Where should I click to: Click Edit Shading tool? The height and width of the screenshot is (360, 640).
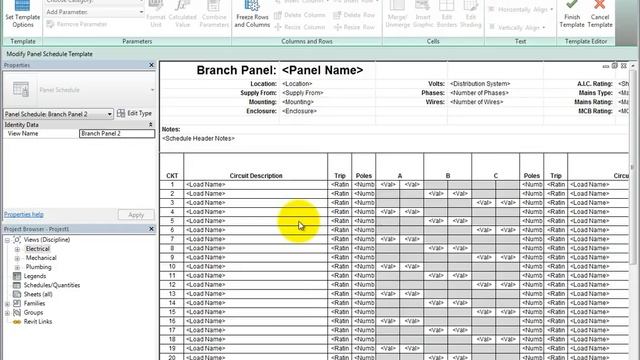pyautogui.click(x=471, y=14)
